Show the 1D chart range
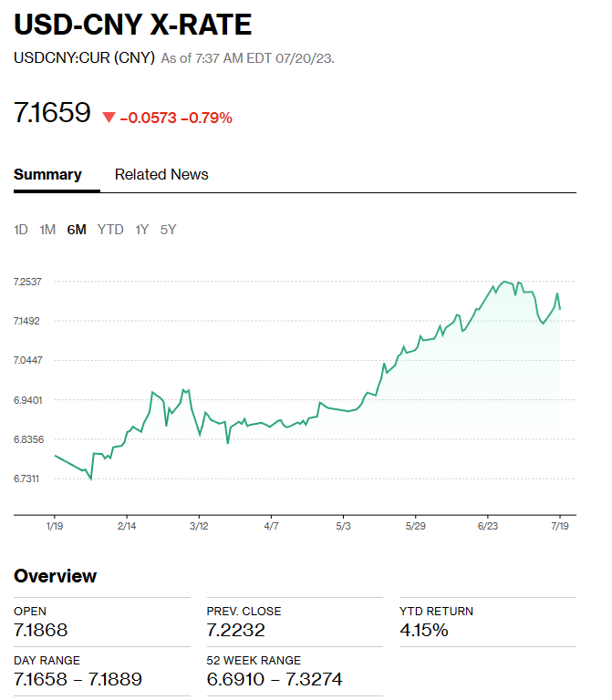 [21, 230]
